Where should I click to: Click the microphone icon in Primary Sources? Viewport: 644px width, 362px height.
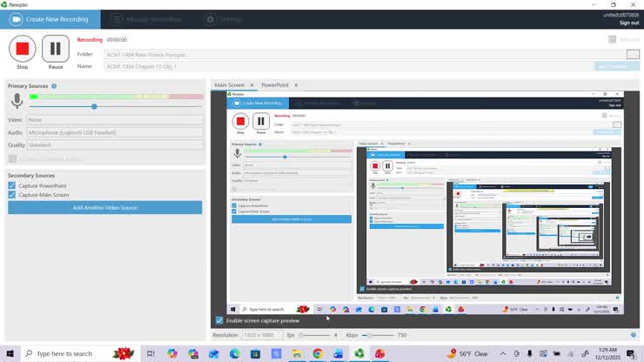(x=17, y=101)
